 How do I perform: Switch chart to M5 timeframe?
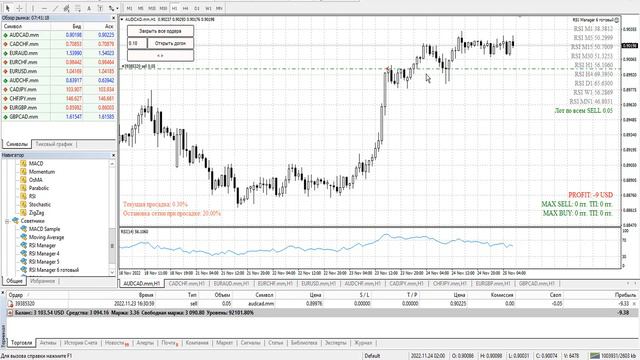click(x=140, y=8)
